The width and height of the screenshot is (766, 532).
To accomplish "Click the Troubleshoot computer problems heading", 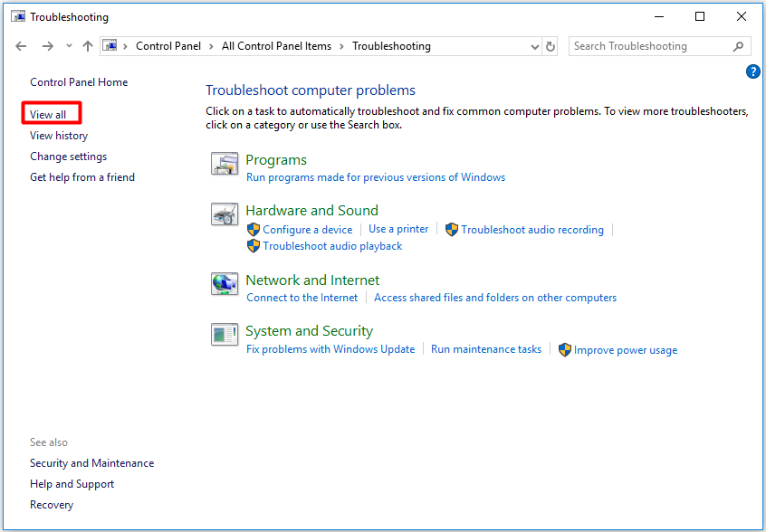I will pos(311,90).
